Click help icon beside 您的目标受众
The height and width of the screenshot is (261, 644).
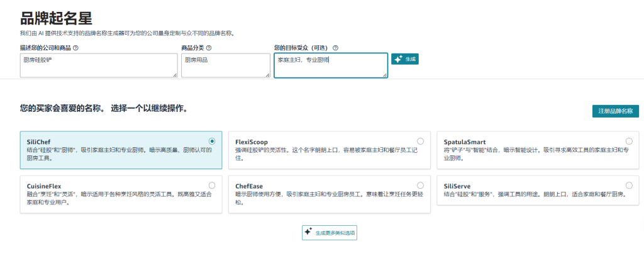(x=335, y=48)
